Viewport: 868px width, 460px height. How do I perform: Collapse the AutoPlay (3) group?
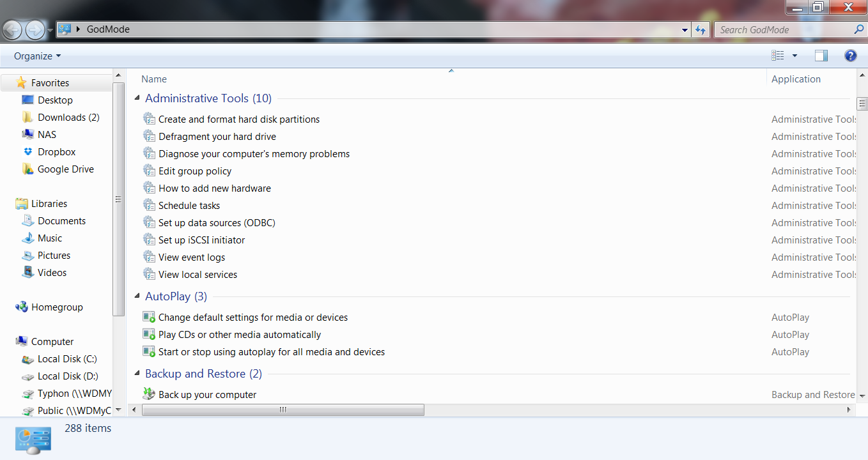click(x=137, y=296)
